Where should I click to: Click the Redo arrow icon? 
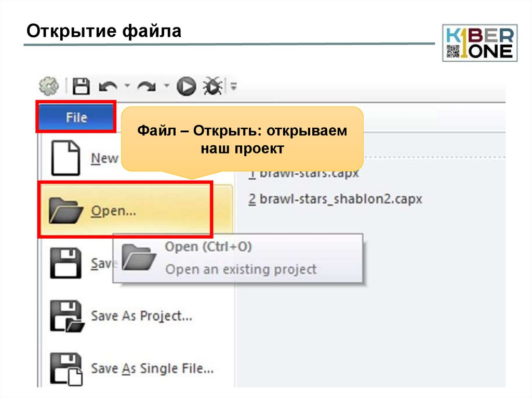(146, 86)
